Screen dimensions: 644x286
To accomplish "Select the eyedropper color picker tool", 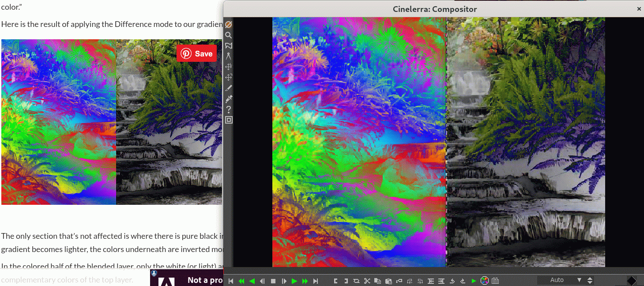I will point(228,98).
